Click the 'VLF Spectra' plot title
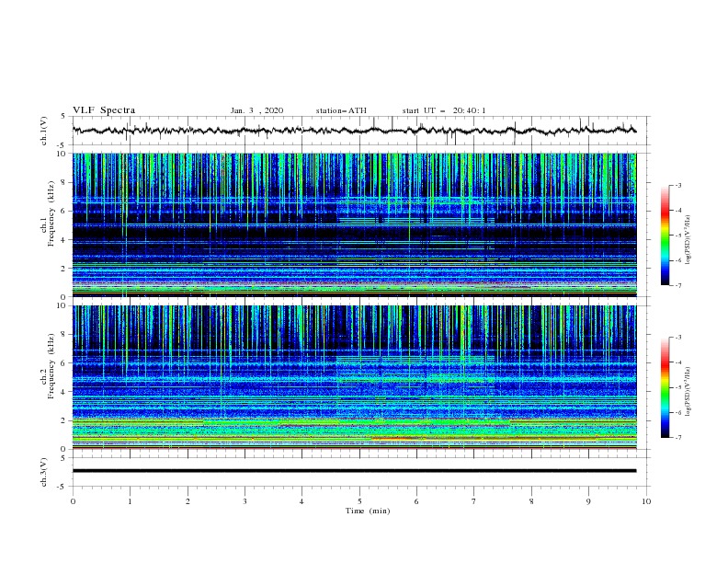Screen dimensions: 728x563 [104, 110]
